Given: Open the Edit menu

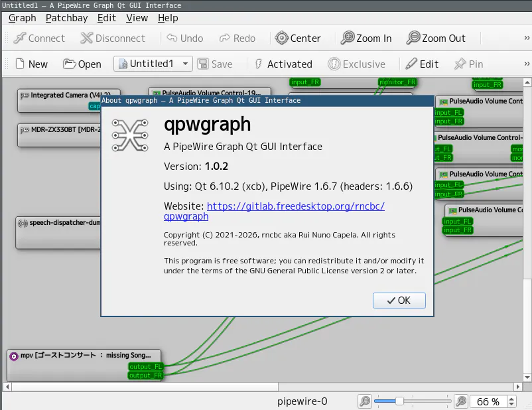Looking at the screenshot, I should click(107, 18).
